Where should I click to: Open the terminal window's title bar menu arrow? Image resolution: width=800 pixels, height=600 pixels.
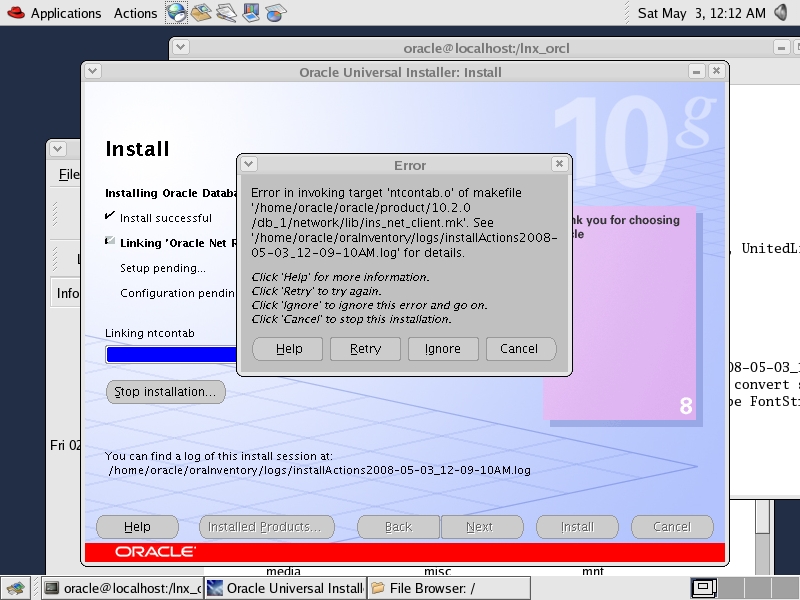(x=182, y=47)
